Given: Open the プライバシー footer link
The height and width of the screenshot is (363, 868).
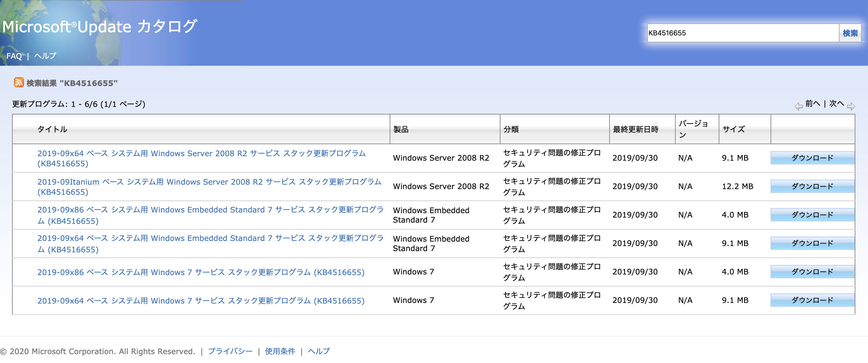Looking at the screenshot, I should [x=230, y=351].
